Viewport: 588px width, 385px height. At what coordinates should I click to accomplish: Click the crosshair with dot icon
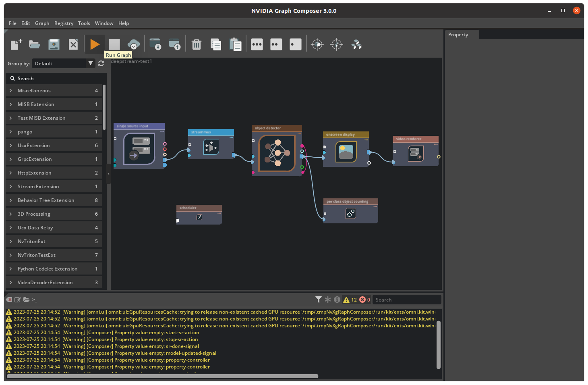click(337, 44)
